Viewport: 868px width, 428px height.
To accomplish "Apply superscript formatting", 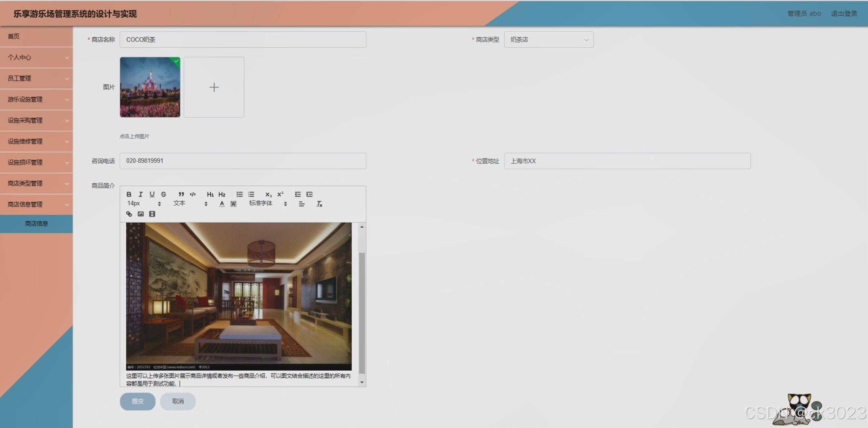I will (280, 194).
